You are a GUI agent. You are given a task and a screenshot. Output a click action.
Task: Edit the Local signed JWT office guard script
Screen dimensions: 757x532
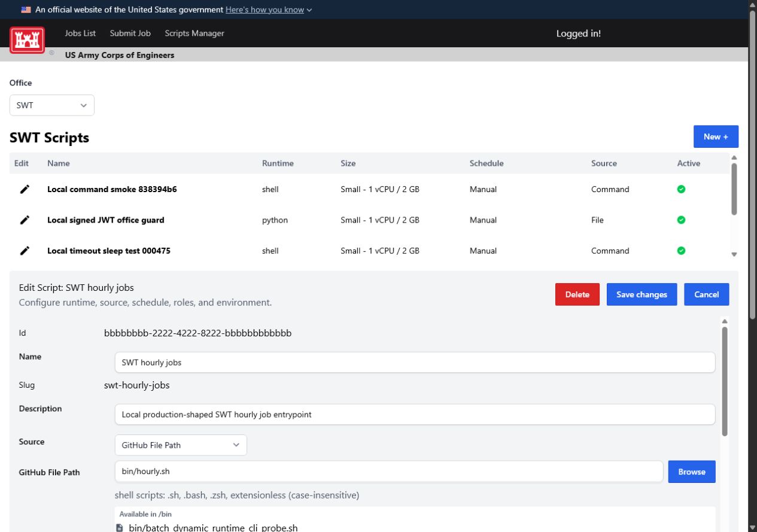coord(25,220)
